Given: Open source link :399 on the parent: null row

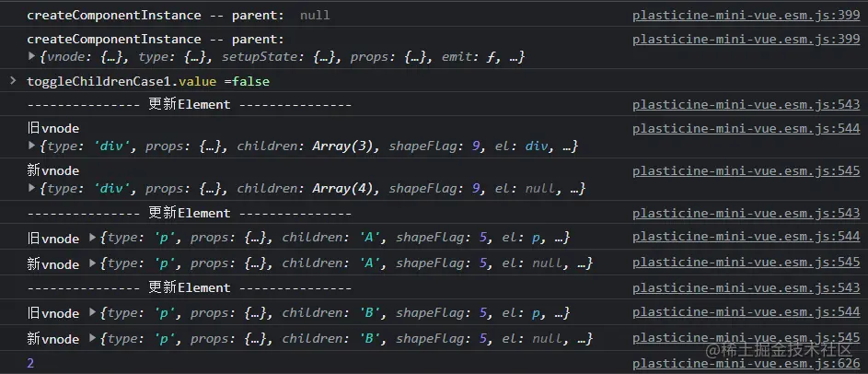Looking at the screenshot, I should (x=746, y=16).
